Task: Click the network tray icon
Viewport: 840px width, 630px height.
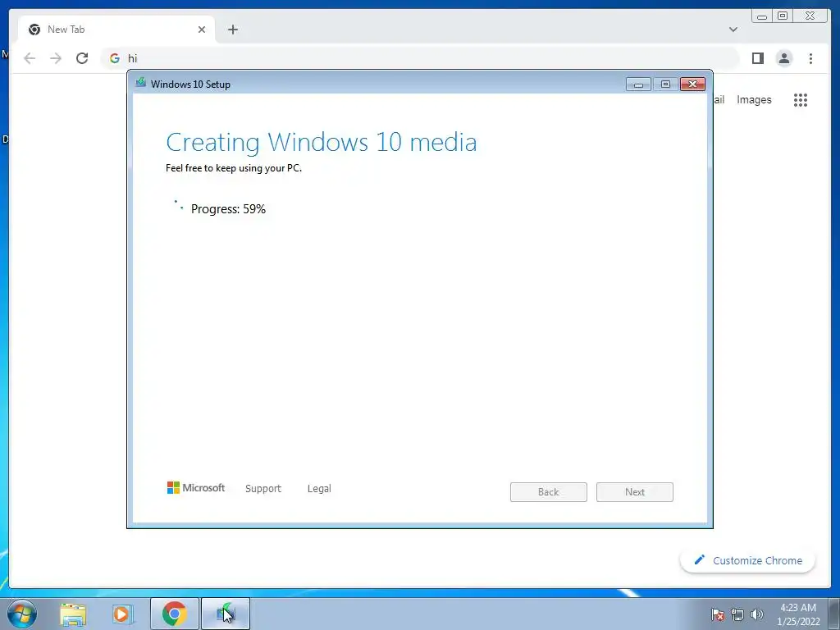Action: point(737,614)
